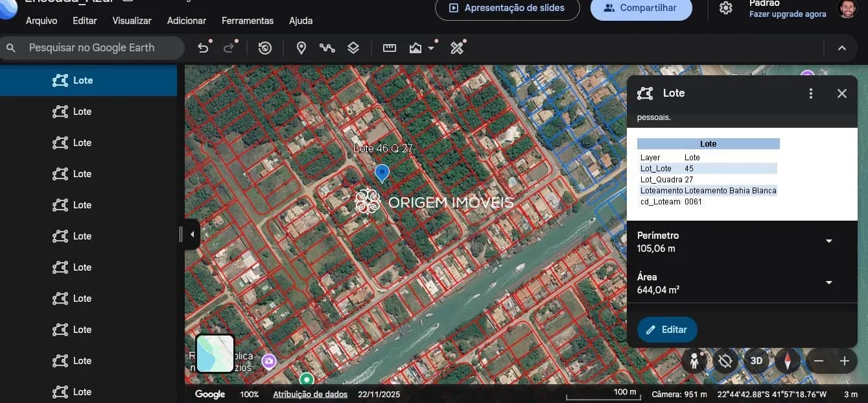Open the Editar menu
The image size is (868, 403).
click(85, 21)
